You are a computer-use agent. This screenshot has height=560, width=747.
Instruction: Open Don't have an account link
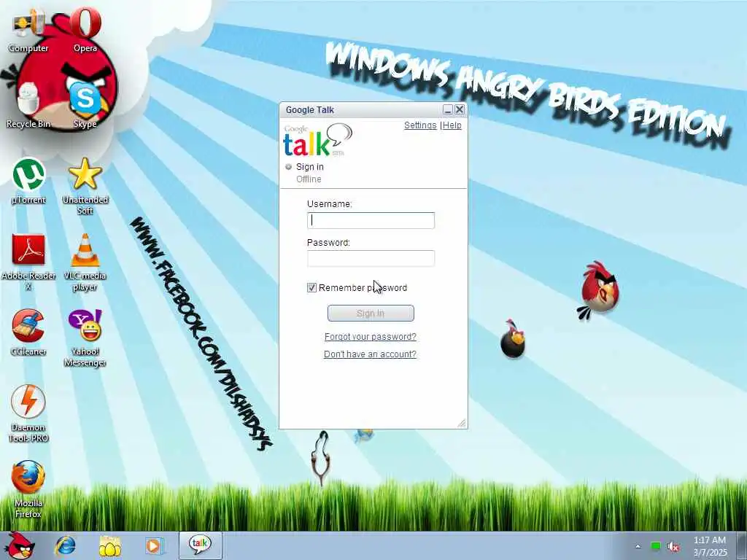click(x=370, y=354)
